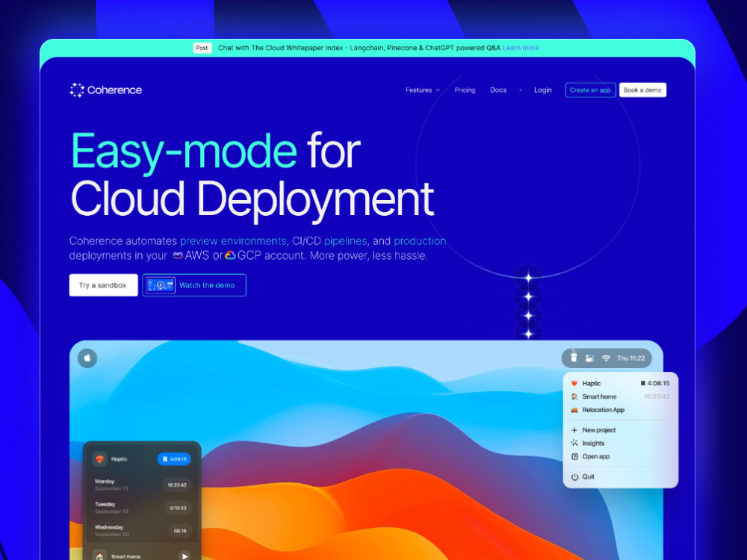Click Learn more in top banner
The width and height of the screenshot is (747, 560).
point(520,48)
